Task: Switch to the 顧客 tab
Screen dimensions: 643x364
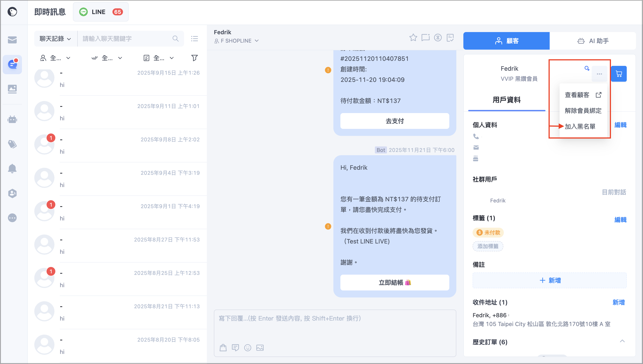Action: (x=506, y=41)
